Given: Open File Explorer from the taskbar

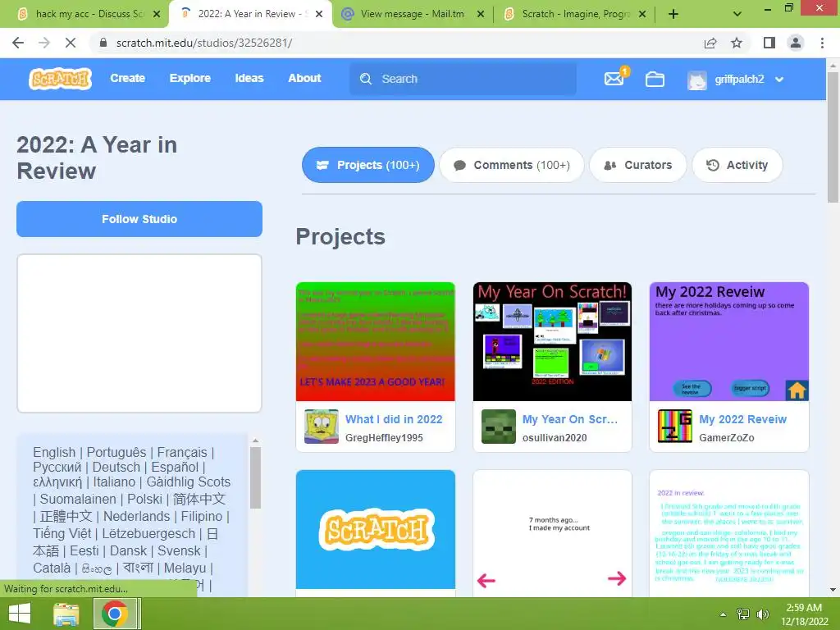Looking at the screenshot, I should tap(66, 614).
